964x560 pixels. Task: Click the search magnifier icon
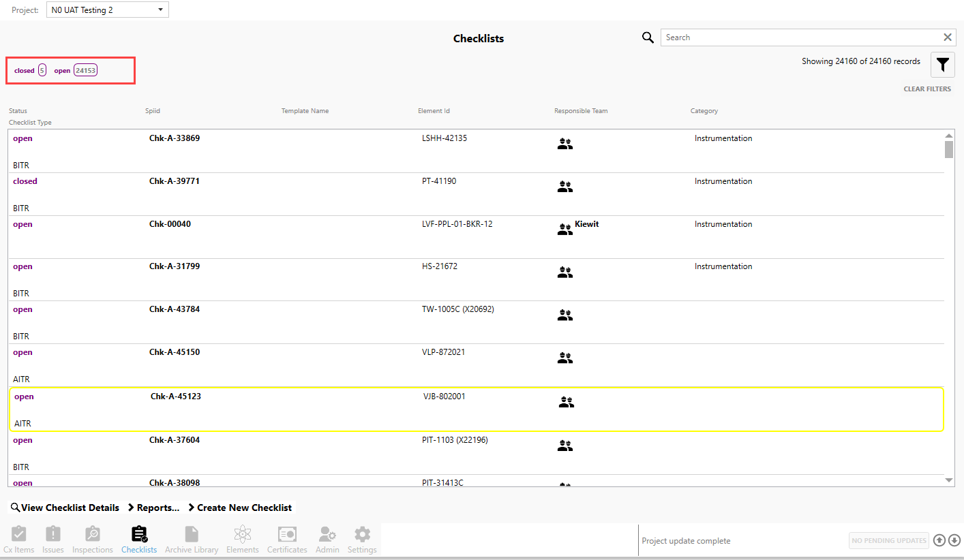click(x=648, y=37)
